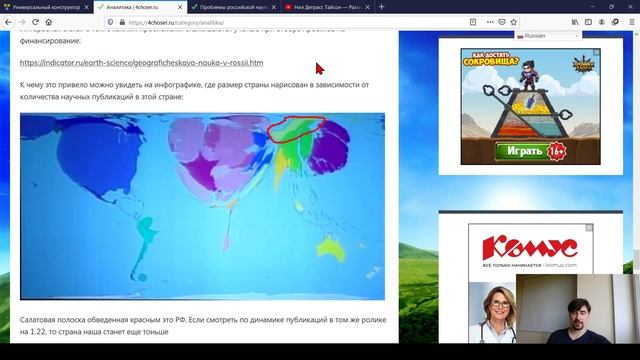Reload the current page
This screenshot has height=360, width=640.
pyautogui.click(x=36, y=22)
